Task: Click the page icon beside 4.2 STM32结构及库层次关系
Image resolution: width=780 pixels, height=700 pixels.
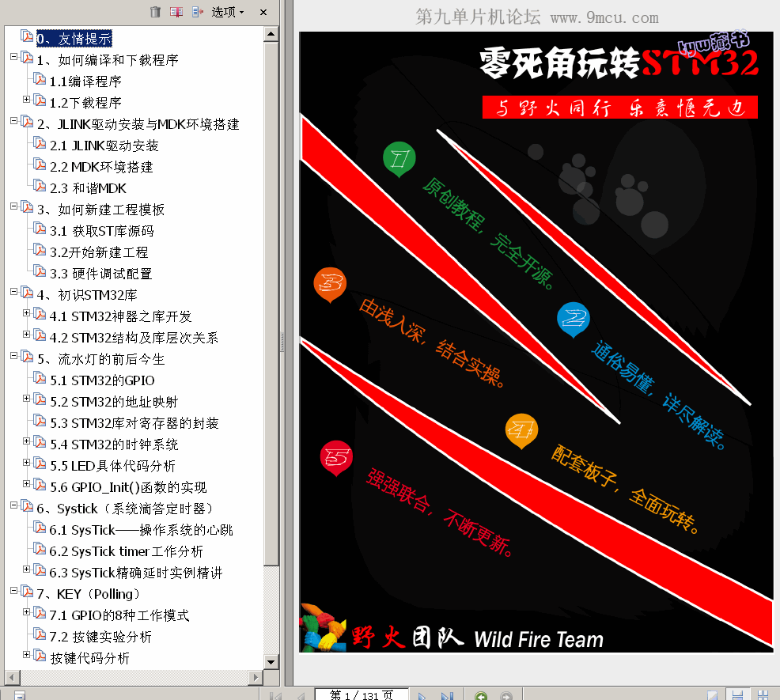Action: [x=40, y=336]
